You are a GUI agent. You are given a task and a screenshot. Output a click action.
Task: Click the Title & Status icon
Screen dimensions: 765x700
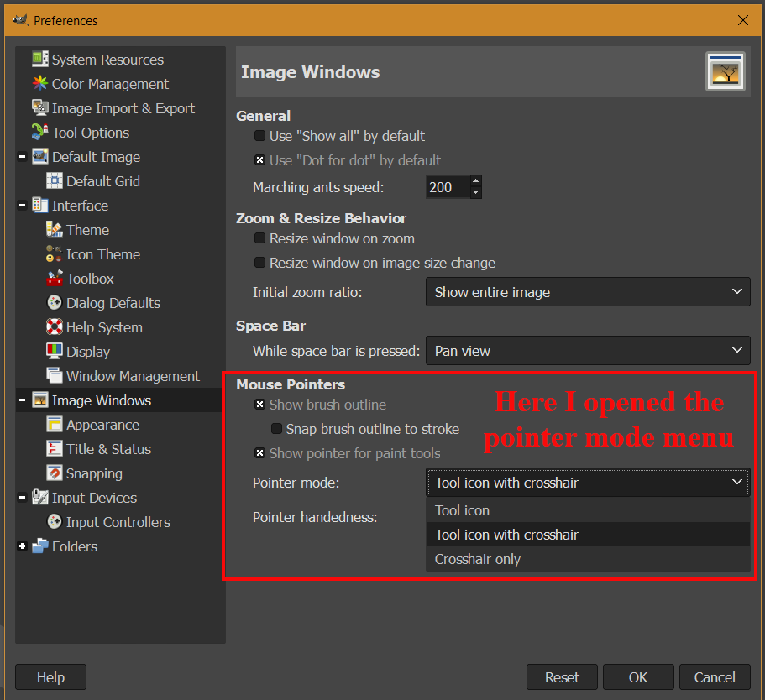54,449
